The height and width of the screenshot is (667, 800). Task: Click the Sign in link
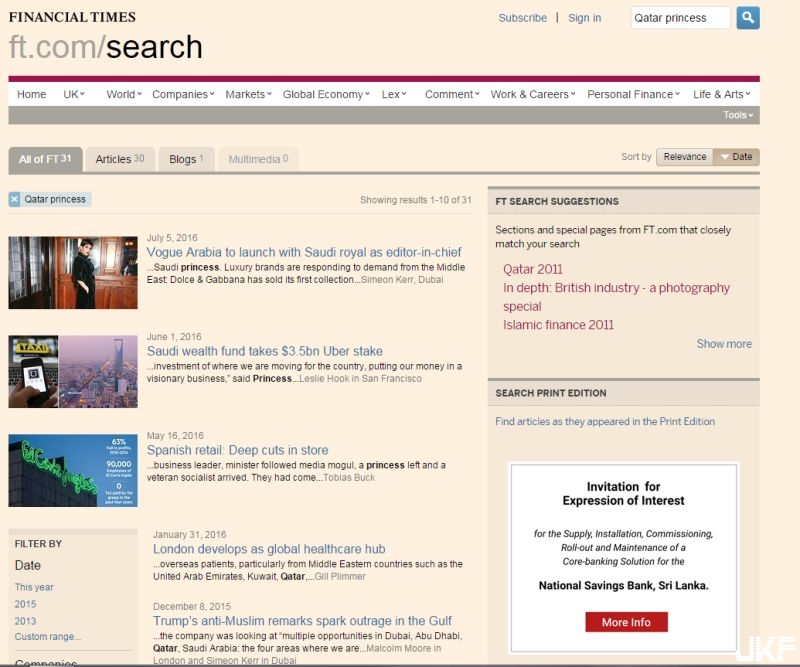pyautogui.click(x=584, y=18)
